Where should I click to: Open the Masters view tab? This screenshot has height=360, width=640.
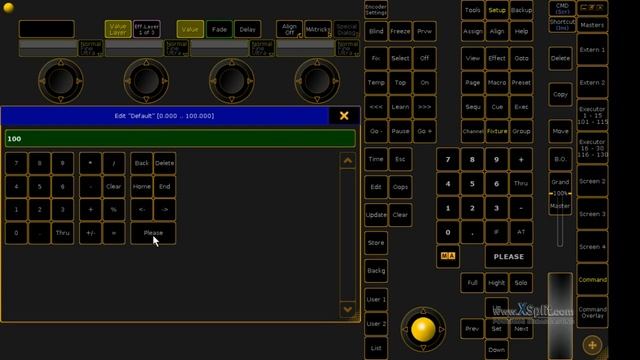click(x=592, y=25)
